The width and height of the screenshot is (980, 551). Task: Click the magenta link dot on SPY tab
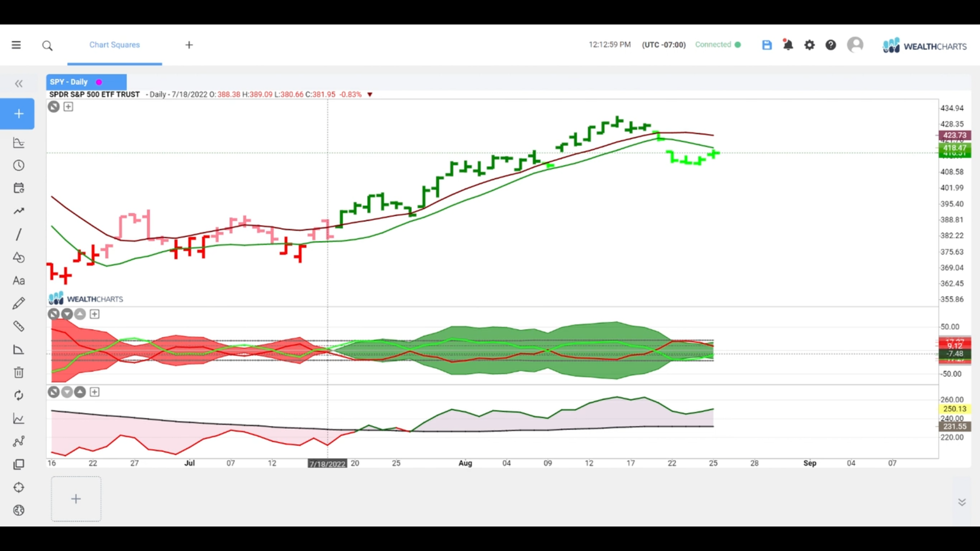pyautogui.click(x=99, y=82)
